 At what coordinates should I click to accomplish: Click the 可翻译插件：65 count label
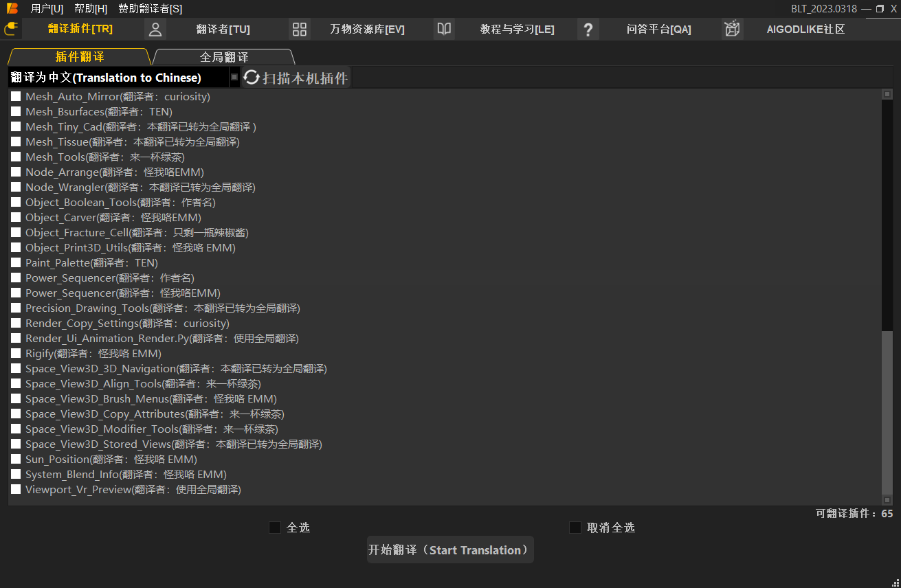click(x=854, y=513)
